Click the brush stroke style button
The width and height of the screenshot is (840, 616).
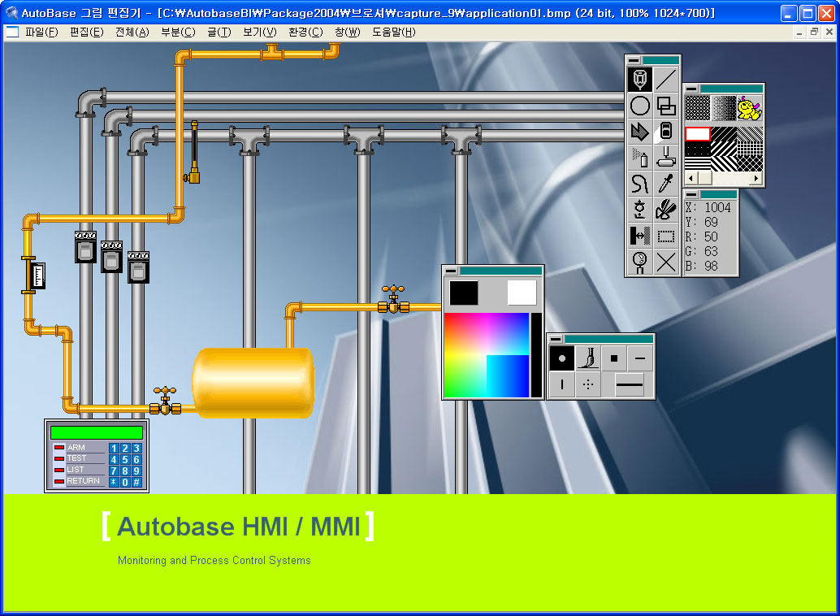(587, 358)
